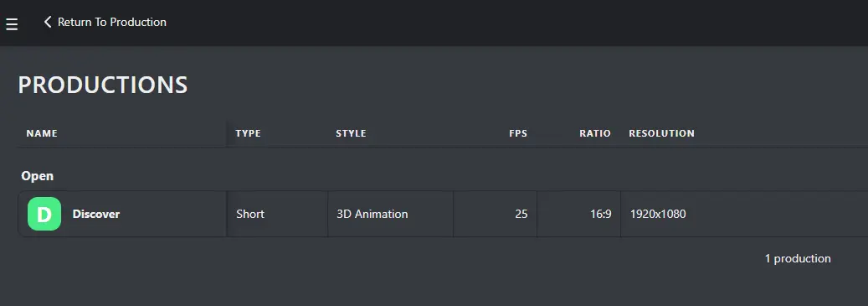Click the 16:9 ratio cell
Image resolution: width=868 pixels, height=306 pixels.
click(579, 214)
